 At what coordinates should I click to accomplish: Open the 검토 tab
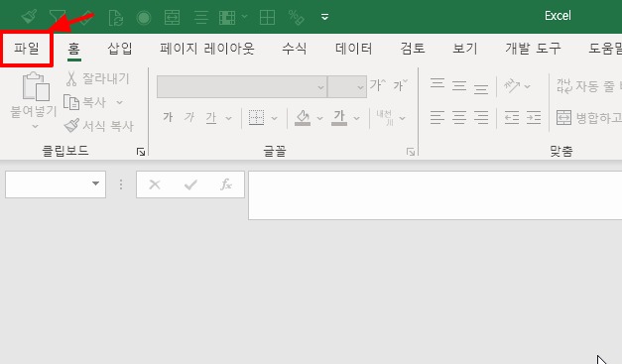click(413, 49)
